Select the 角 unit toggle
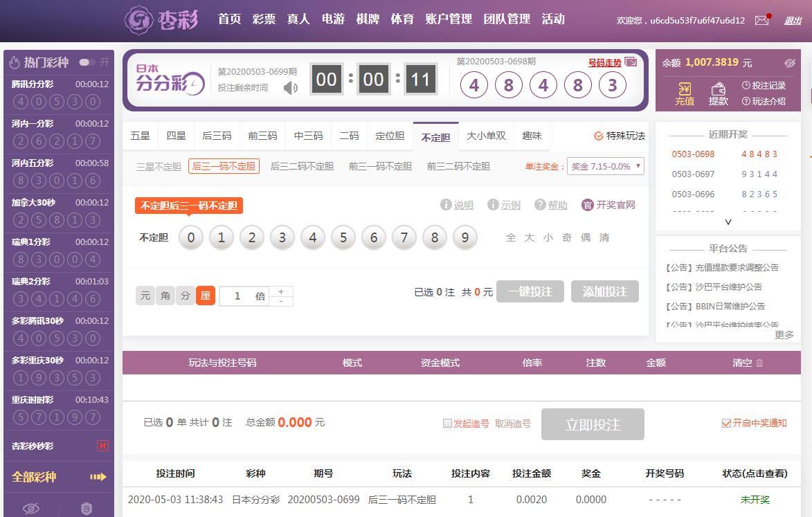Viewport: 812px width, 517px height. pyautogui.click(x=165, y=296)
